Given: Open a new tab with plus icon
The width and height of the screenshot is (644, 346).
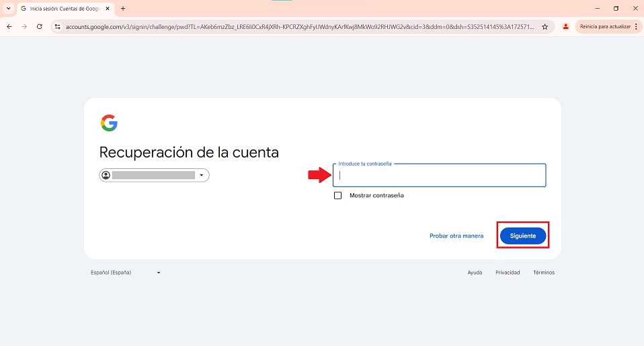Looking at the screenshot, I should [x=123, y=8].
